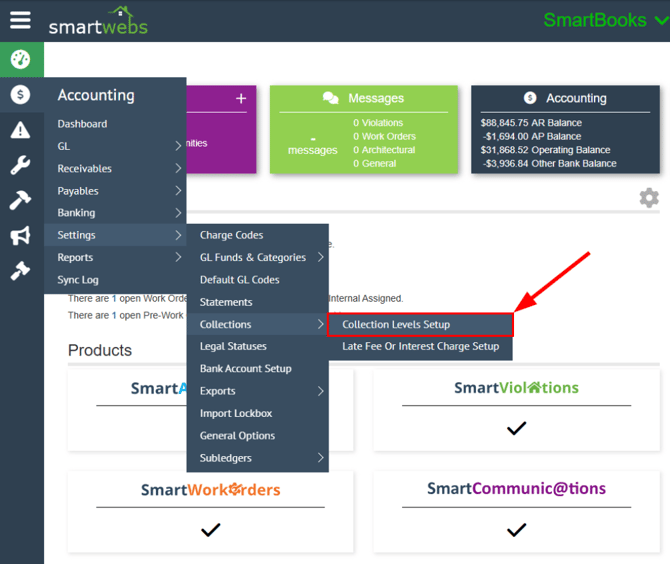
Task: Click Reports menu item label
Action: coord(75,258)
